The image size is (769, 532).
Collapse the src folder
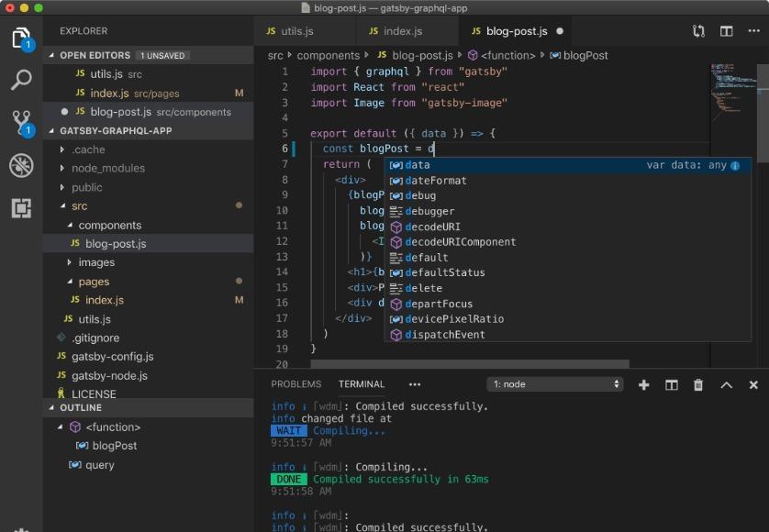coord(148,206)
